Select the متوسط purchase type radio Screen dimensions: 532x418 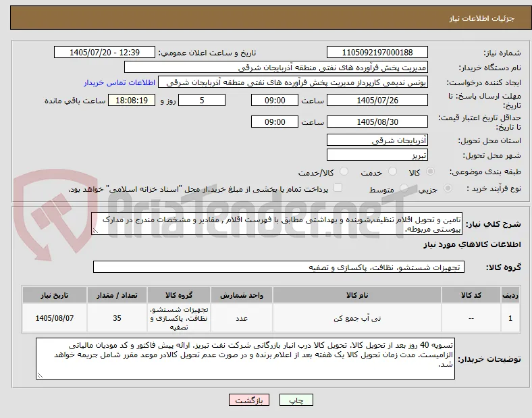(x=404, y=188)
